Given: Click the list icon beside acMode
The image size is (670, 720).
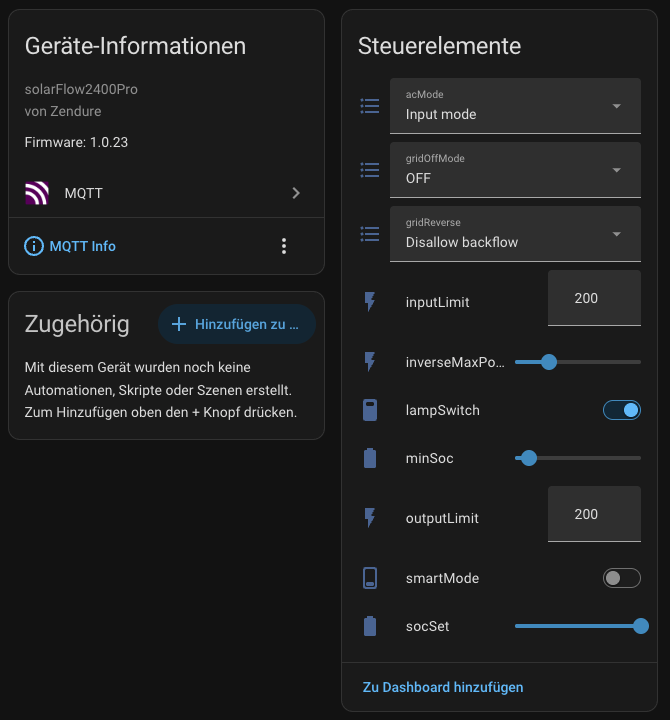Looking at the screenshot, I should click(370, 106).
